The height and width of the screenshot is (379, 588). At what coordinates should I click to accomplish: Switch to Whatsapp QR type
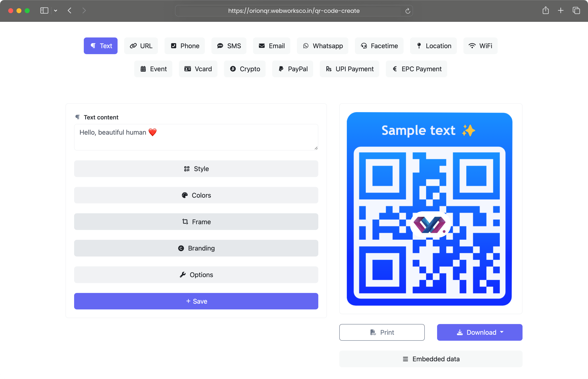tap(323, 46)
